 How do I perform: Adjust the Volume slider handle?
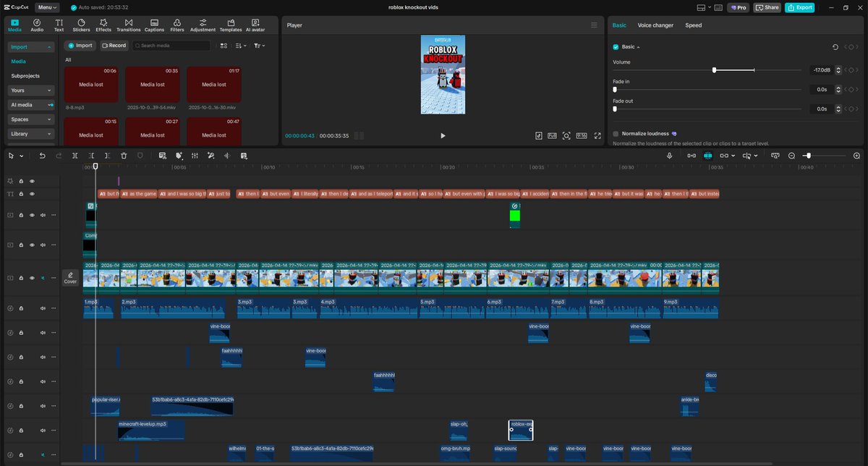point(714,70)
